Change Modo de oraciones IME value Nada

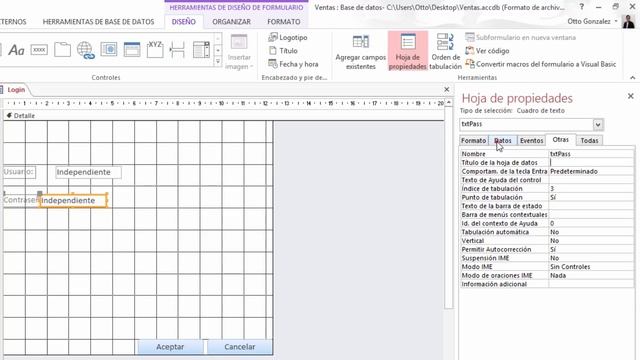[x=591, y=276]
